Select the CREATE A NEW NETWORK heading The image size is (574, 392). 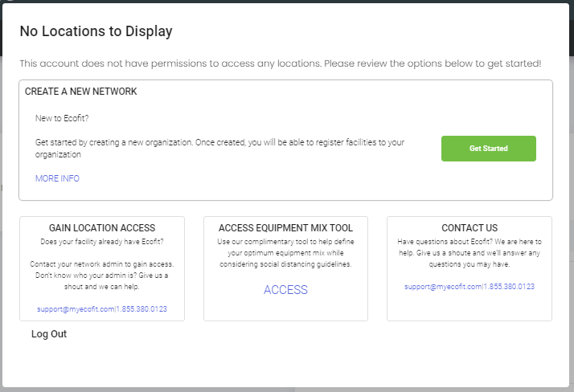pyautogui.click(x=80, y=92)
